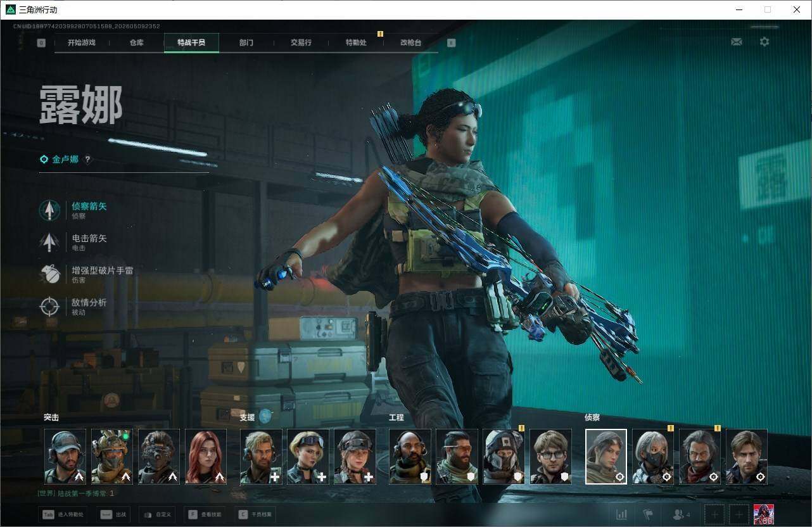Click the 出战 button
The height and width of the screenshot is (527, 812).
click(114, 514)
